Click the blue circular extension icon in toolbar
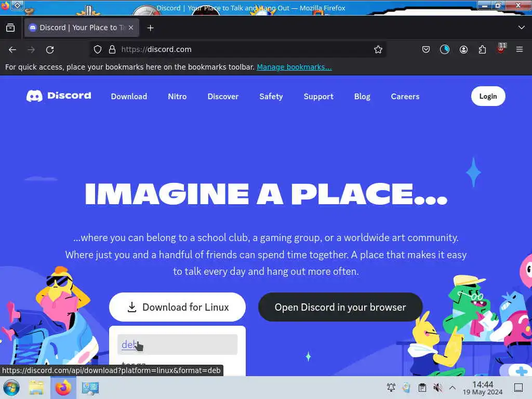The image size is (532, 399). pos(445,49)
